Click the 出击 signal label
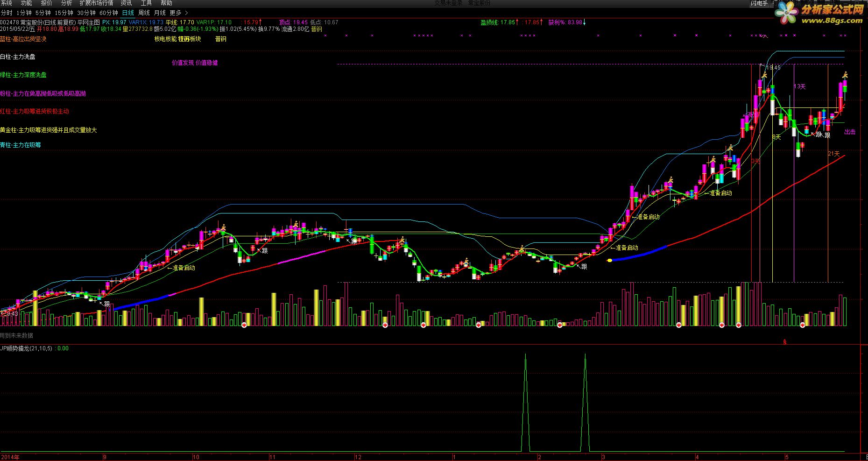This screenshot has width=868, height=461. pyautogui.click(x=850, y=132)
